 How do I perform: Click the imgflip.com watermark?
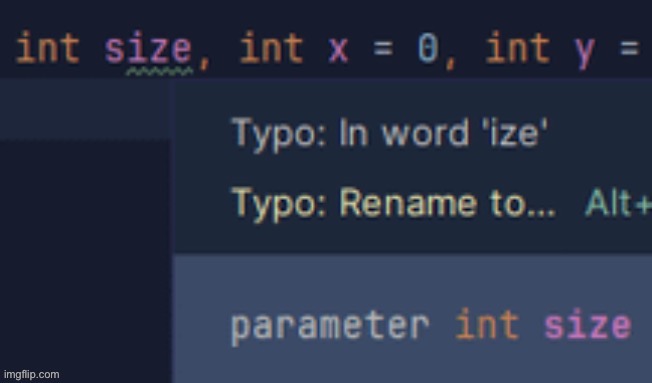[x=32, y=375]
